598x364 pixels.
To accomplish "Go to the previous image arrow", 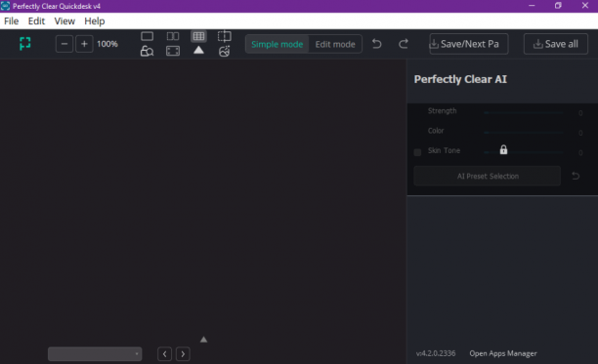I will (165, 354).
